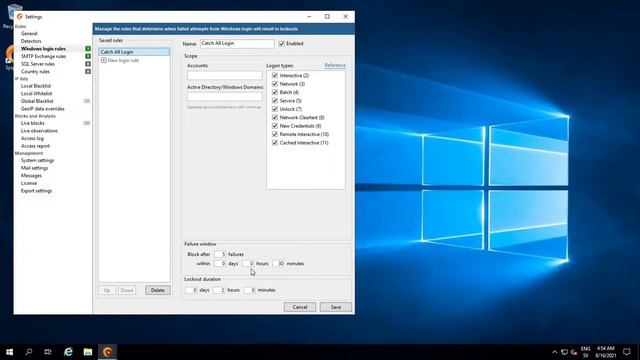Click the count badge next to Global Blacklist
Viewport: 640px width, 360px height.
point(87,101)
